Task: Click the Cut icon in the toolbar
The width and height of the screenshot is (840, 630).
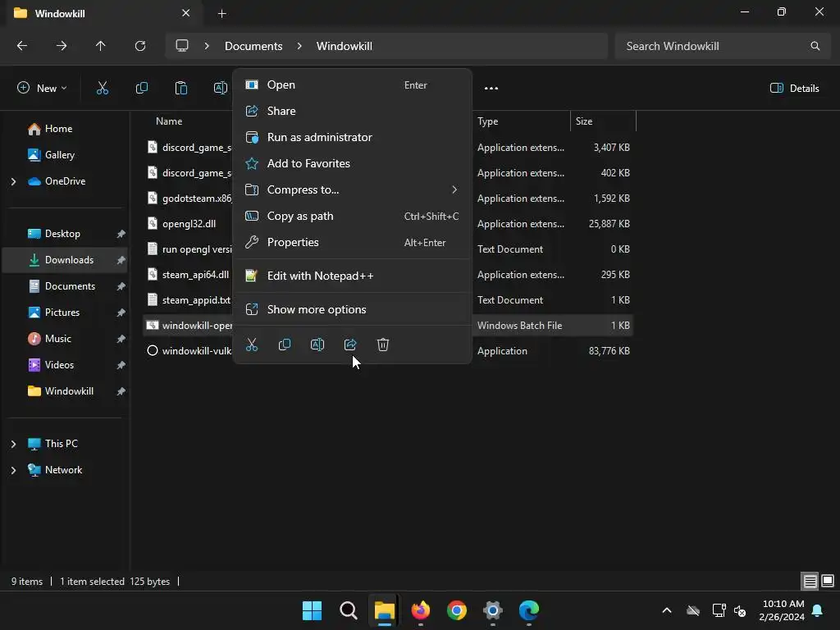Action: point(103,89)
